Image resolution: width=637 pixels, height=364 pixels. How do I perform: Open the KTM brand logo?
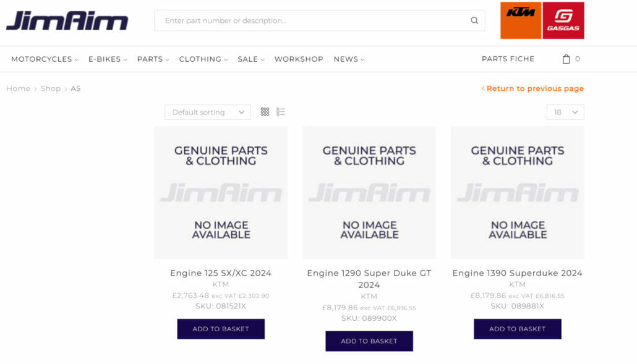click(x=521, y=20)
